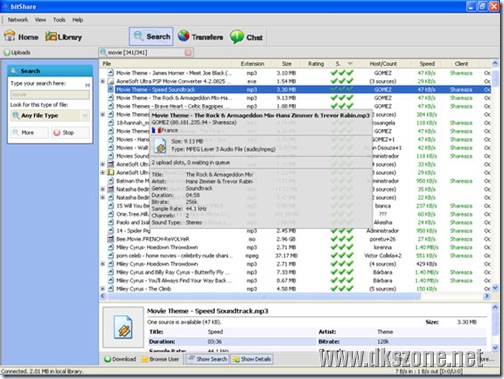Click the file icon of Meet Joe Black row
The image size is (504, 379).
111,73
